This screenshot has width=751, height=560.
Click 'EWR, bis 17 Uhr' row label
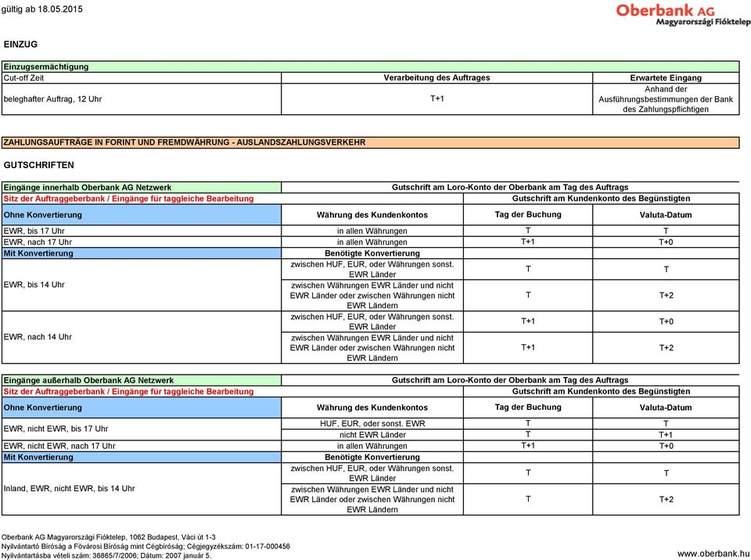[142, 231]
